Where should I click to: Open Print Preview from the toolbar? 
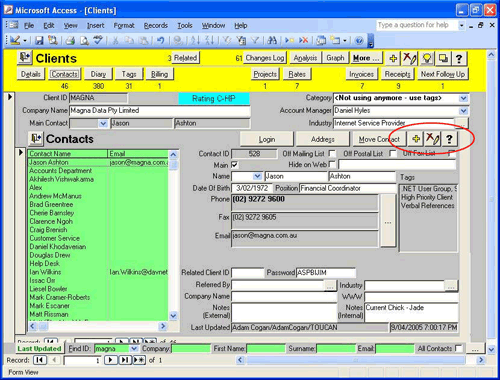coord(84,41)
